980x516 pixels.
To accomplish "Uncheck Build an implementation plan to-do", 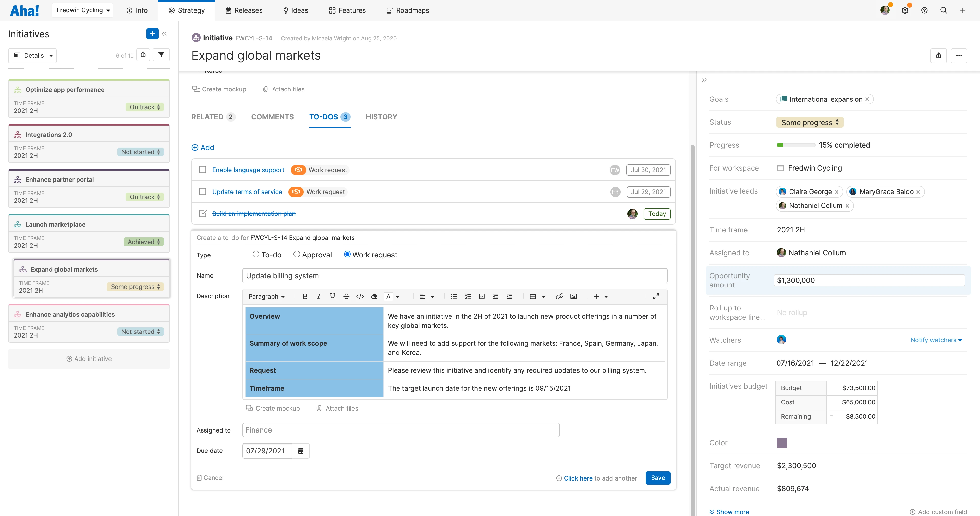I will (x=202, y=213).
